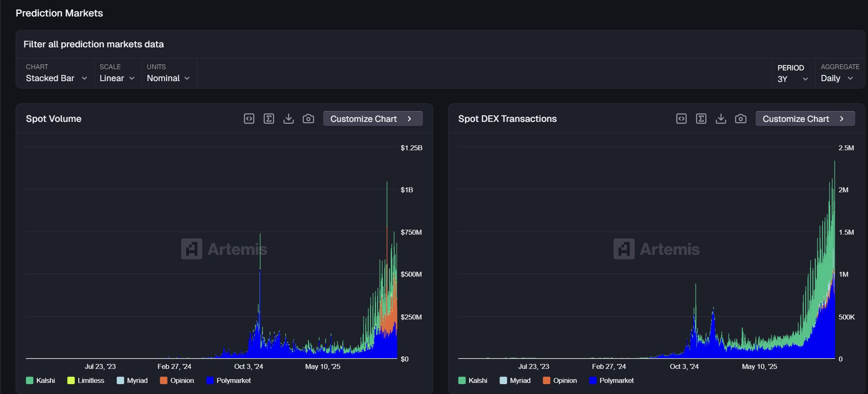Click the Prediction Markets page heading

[59, 13]
